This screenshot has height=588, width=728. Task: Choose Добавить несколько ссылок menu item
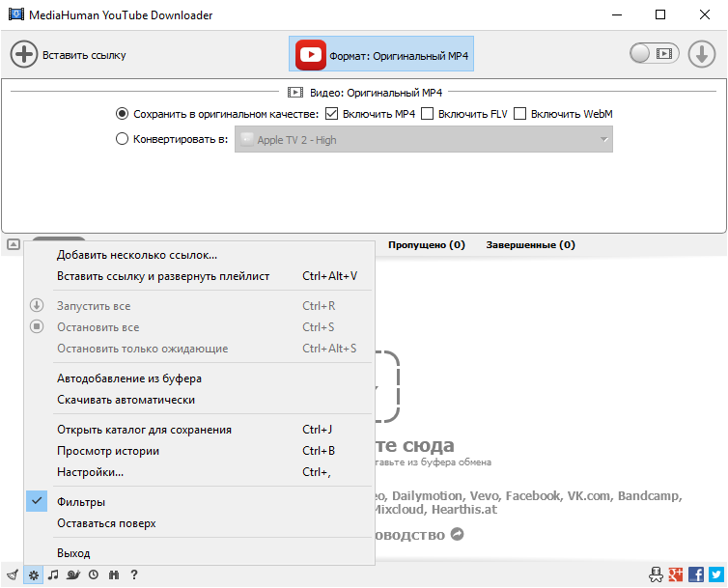pos(199,255)
